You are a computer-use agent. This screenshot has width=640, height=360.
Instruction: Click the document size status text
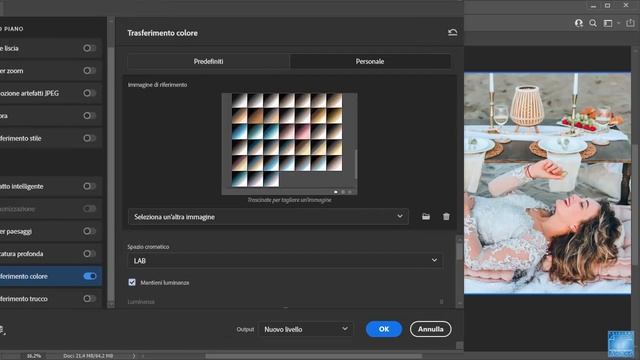[x=88, y=356]
